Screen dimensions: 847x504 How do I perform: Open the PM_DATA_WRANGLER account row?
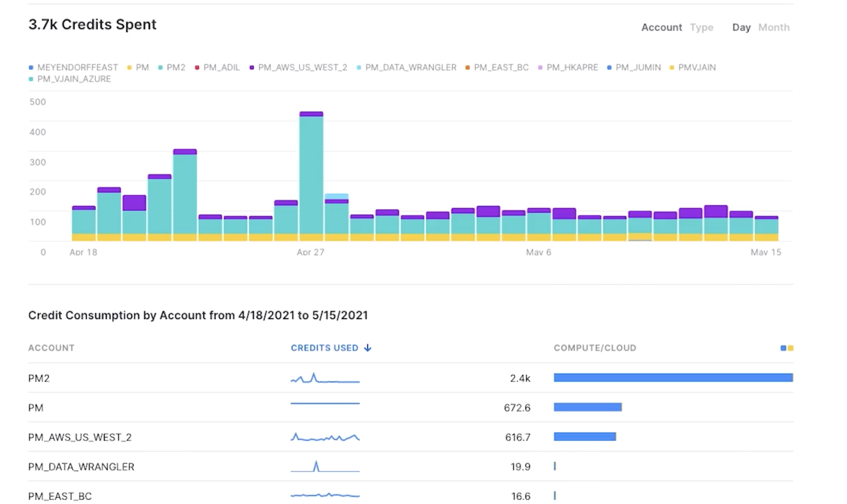(410, 466)
